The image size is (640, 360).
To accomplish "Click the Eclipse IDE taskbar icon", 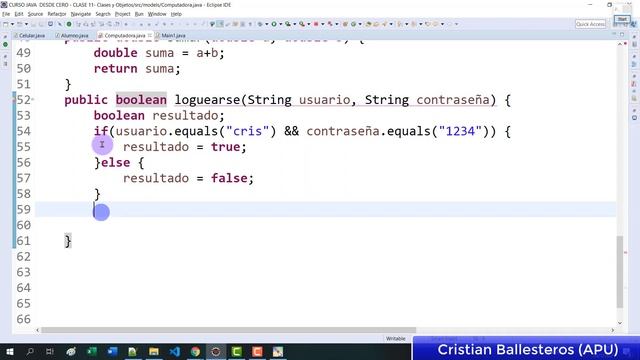I will 216,351.
